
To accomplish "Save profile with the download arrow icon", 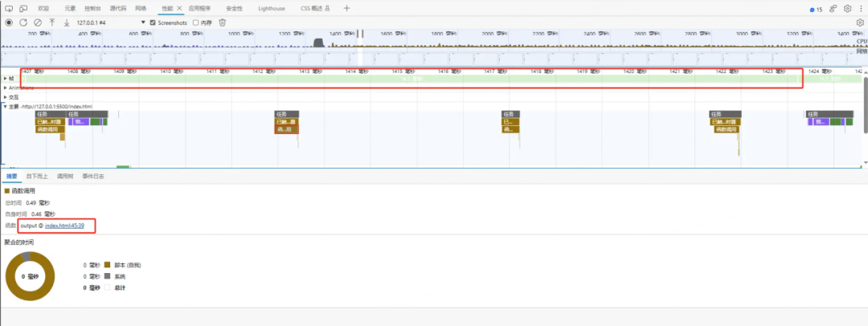I will click(x=67, y=22).
